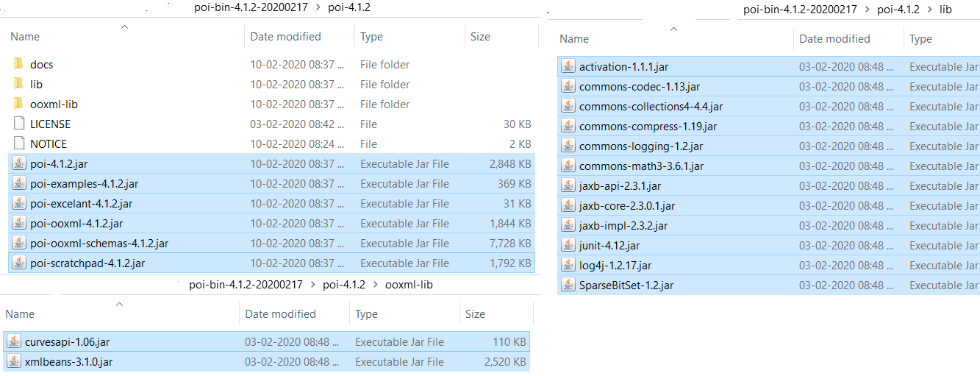Image resolution: width=980 pixels, height=376 pixels.
Task: Select the commons-math3-3.6.1.jar file name
Action: [641, 166]
